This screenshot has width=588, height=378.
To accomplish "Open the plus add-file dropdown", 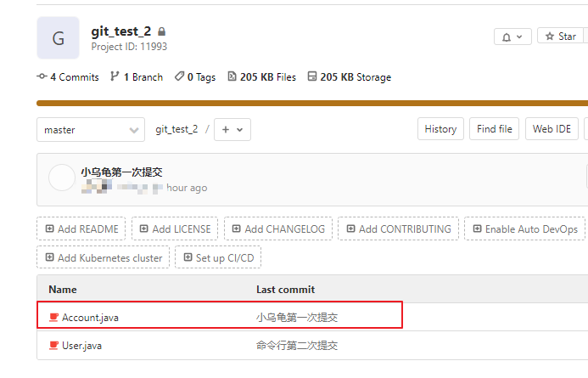I will click(232, 129).
